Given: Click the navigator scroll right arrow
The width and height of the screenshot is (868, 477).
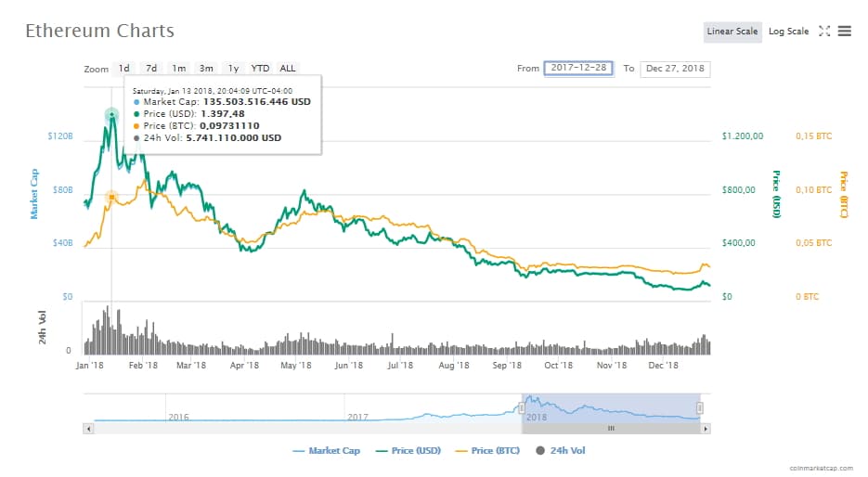Looking at the screenshot, I should click(x=706, y=429).
